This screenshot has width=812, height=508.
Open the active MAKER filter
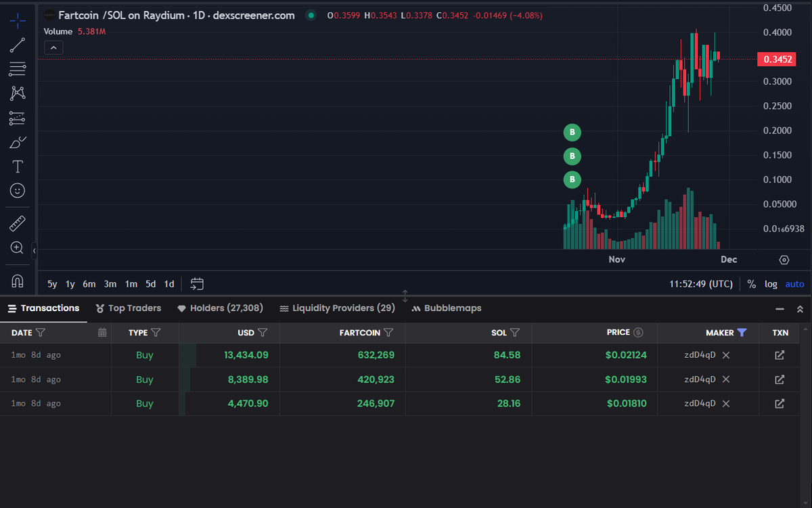point(742,332)
